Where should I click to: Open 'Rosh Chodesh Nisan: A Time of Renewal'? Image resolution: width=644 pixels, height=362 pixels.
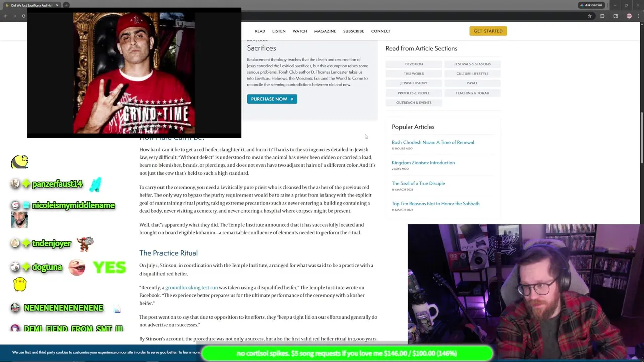433,142
